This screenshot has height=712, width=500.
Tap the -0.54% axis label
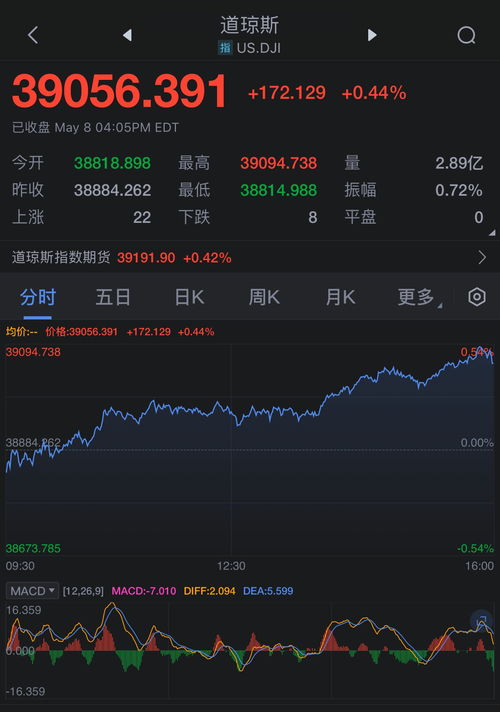[x=475, y=548]
